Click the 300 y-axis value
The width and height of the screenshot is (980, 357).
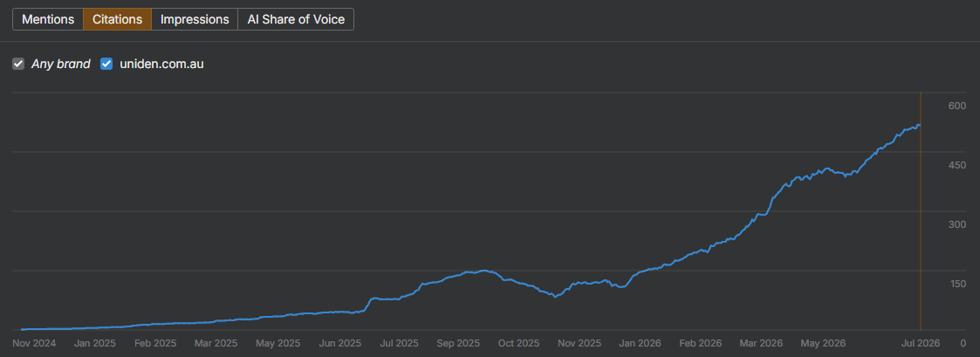click(957, 224)
